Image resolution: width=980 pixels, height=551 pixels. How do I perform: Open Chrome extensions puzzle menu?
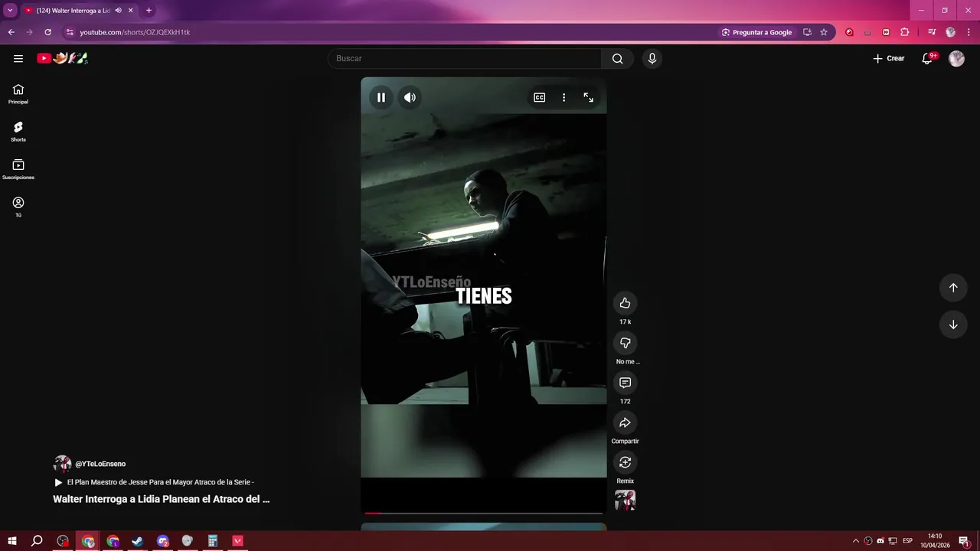tap(904, 32)
